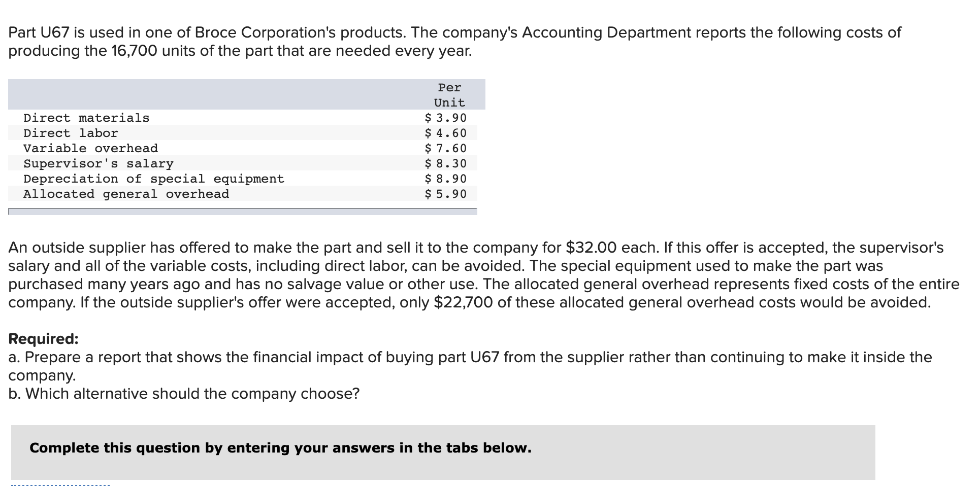
Task: Click the $5.90 allocated overhead value
Action: coord(445,194)
